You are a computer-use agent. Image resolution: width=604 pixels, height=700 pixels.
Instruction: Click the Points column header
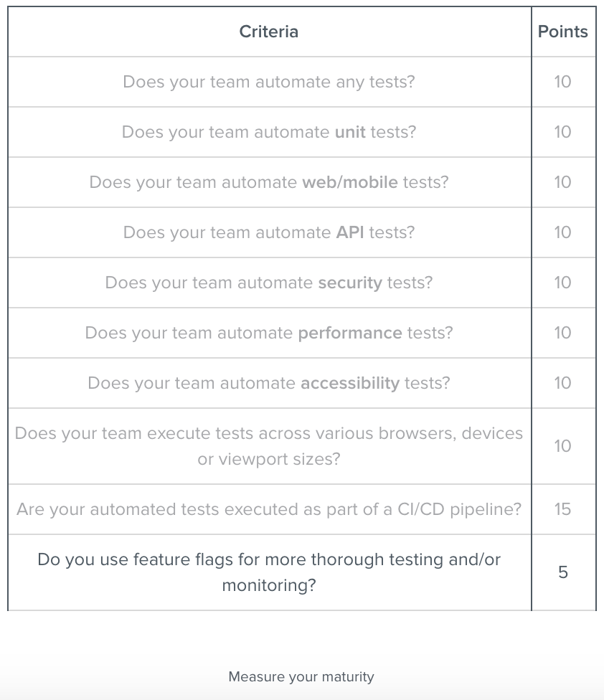[x=563, y=32]
